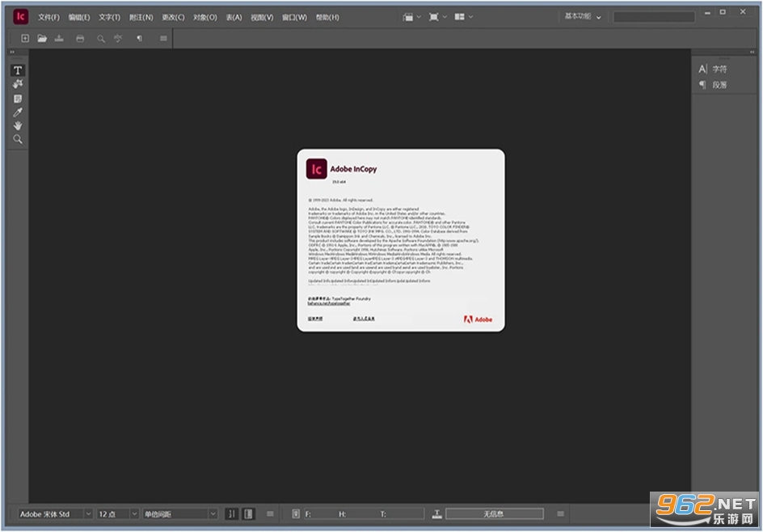Open the 窗口(W) menu
The height and width of the screenshot is (532, 763).
294,17
